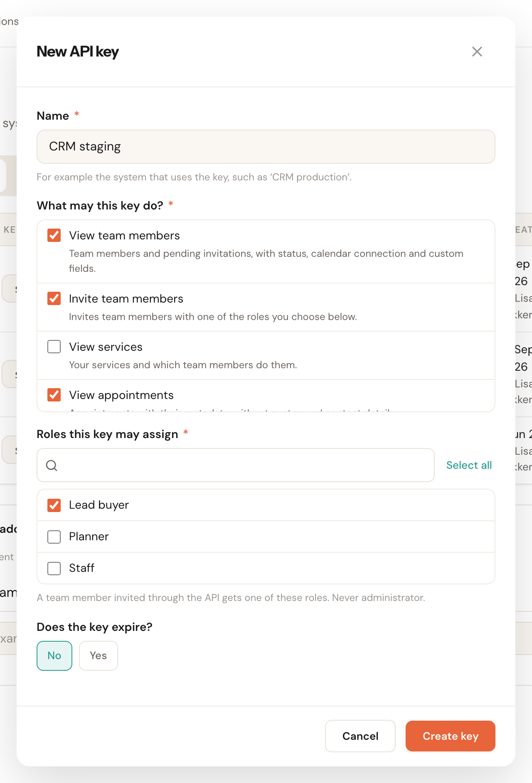
Task: Click the 'Invite team members' label text
Action: coord(126,299)
